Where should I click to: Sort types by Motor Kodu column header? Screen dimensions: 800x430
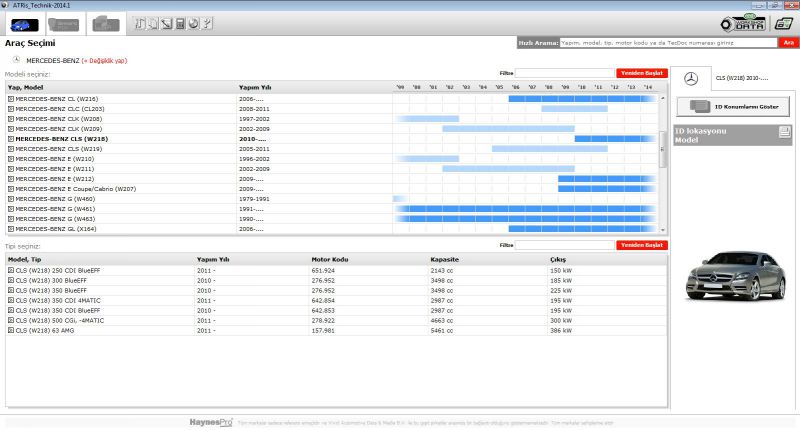tap(330, 260)
